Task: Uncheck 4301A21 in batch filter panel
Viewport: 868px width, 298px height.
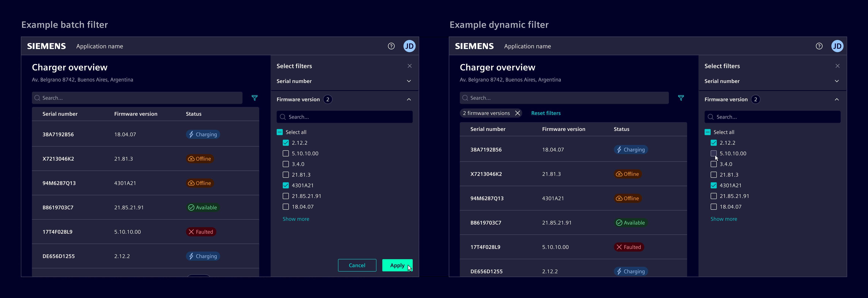Action: (286, 185)
